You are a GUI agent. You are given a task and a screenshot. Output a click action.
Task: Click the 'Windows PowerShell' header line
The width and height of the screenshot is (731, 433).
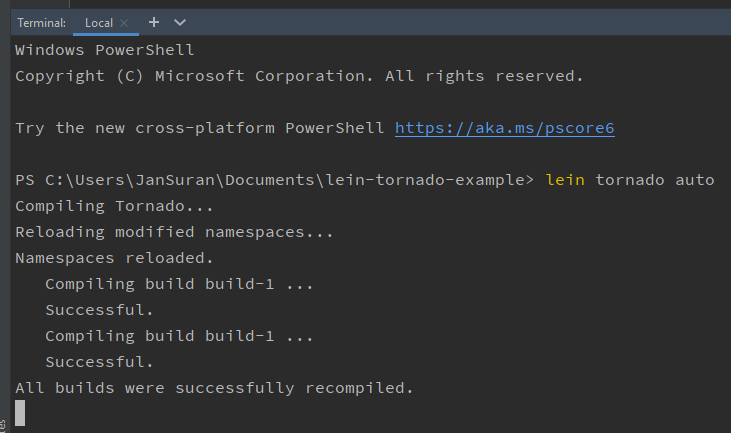[x=105, y=50]
